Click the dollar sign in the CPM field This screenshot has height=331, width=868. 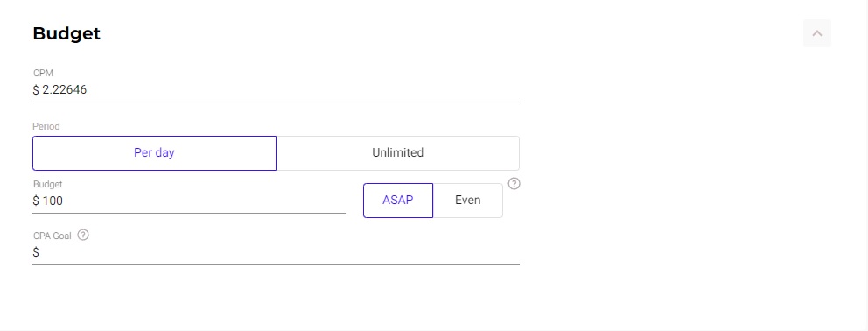(36, 90)
